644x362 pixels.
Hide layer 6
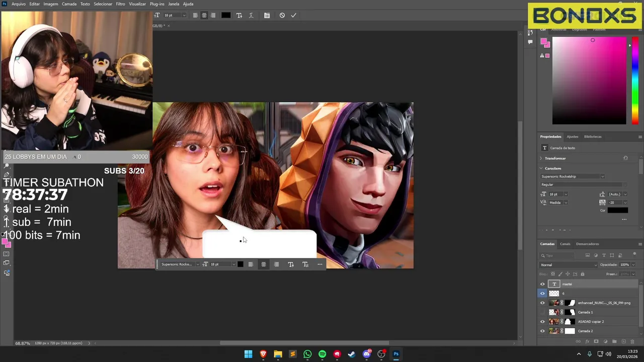tap(542, 294)
